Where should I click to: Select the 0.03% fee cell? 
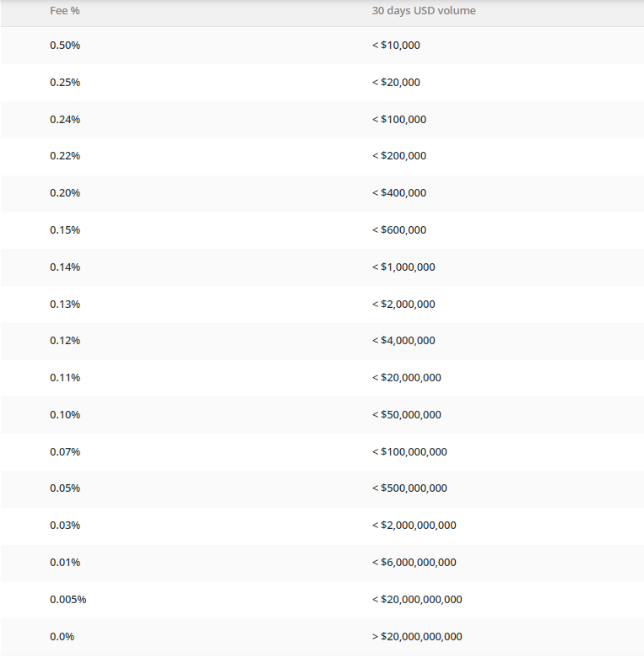[x=65, y=526]
